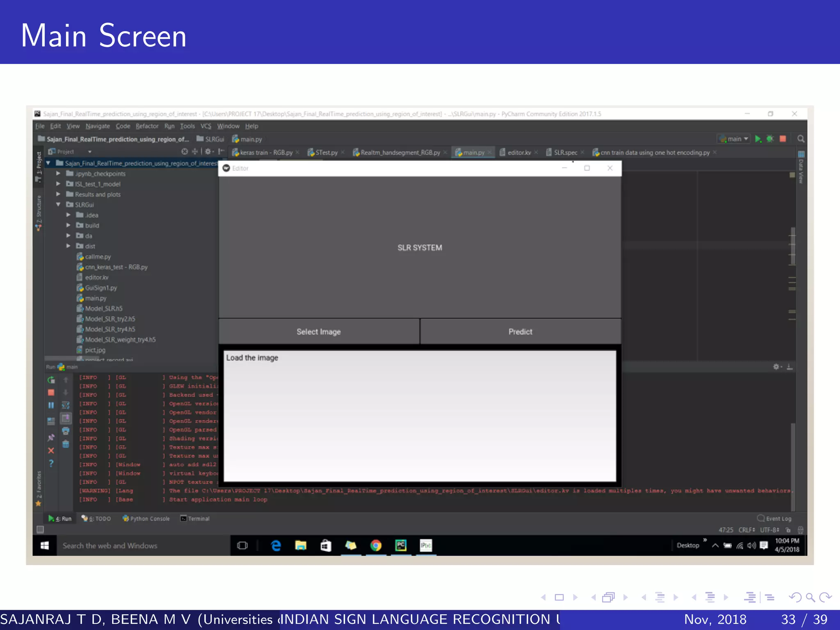
Task: Click the Pause output icon in Run panel
Action: pyautogui.click(x=51, y=405)
